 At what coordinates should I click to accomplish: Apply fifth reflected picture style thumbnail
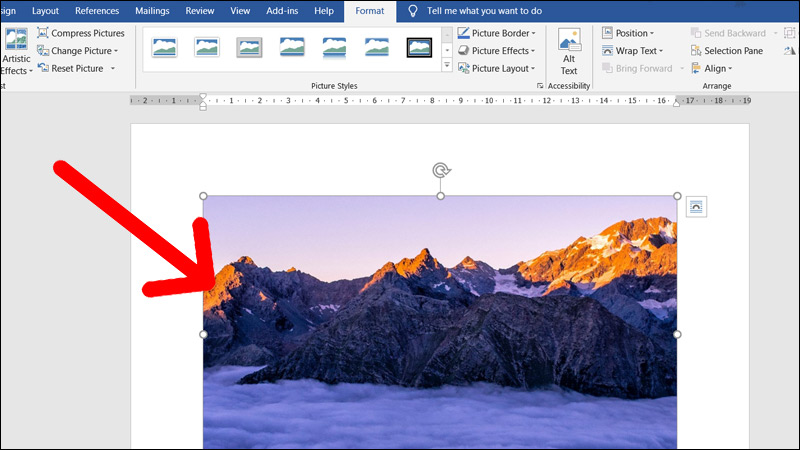tap(334, 47)
